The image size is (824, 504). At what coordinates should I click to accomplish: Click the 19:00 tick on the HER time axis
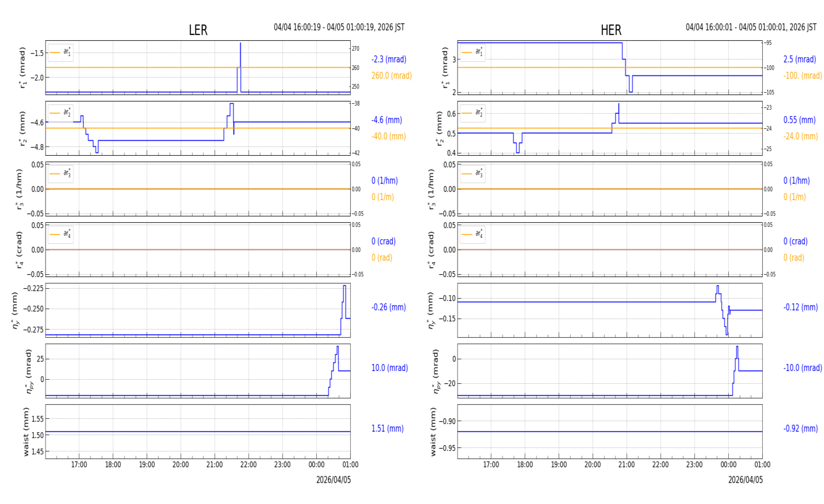[x=559, y=465]
